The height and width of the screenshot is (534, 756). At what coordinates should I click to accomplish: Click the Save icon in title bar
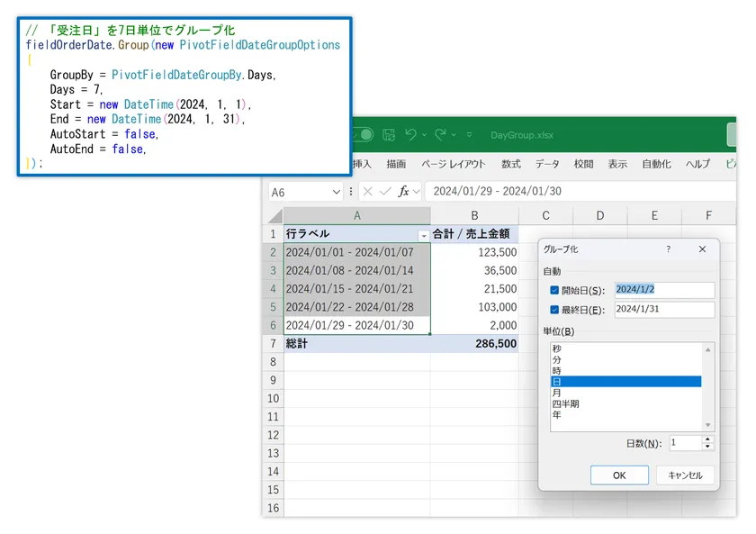pos(389,134)
